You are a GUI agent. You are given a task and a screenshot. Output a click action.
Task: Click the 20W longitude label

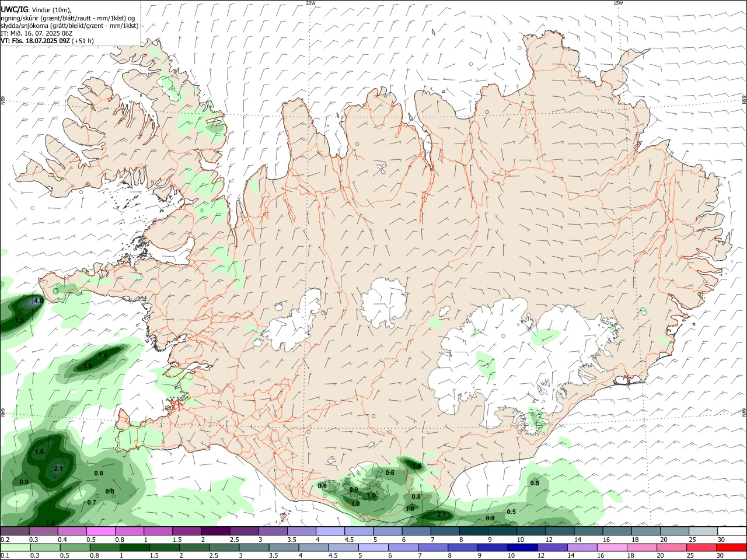pyautogui.click(x=310, y=3)
